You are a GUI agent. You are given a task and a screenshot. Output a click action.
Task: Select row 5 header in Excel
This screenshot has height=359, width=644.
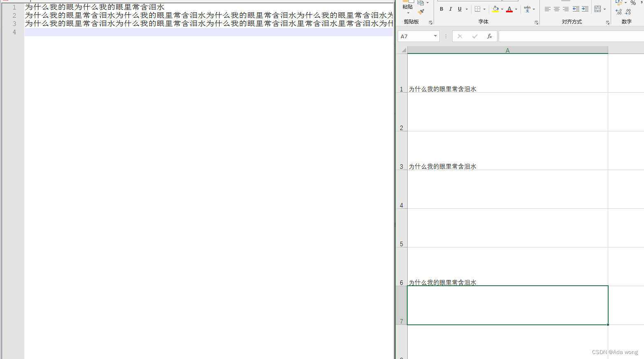[401, 228]
